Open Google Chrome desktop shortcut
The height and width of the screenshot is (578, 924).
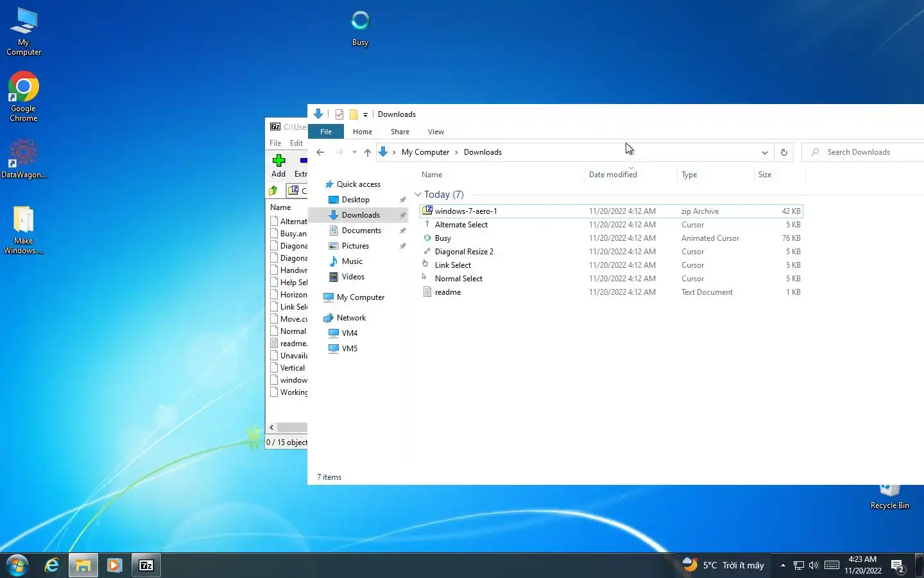tap(24, 96)
